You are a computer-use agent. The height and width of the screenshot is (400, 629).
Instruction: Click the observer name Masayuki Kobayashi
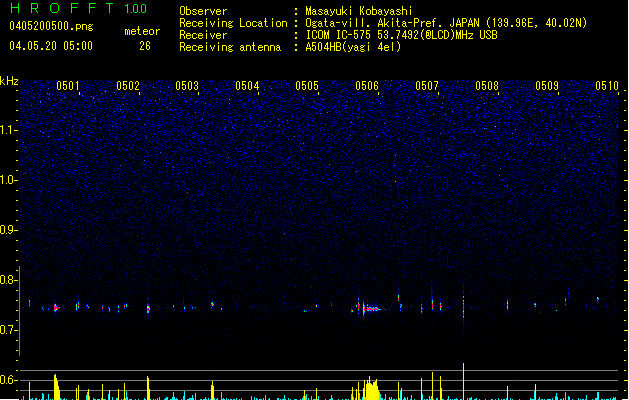tap(359, 11)
